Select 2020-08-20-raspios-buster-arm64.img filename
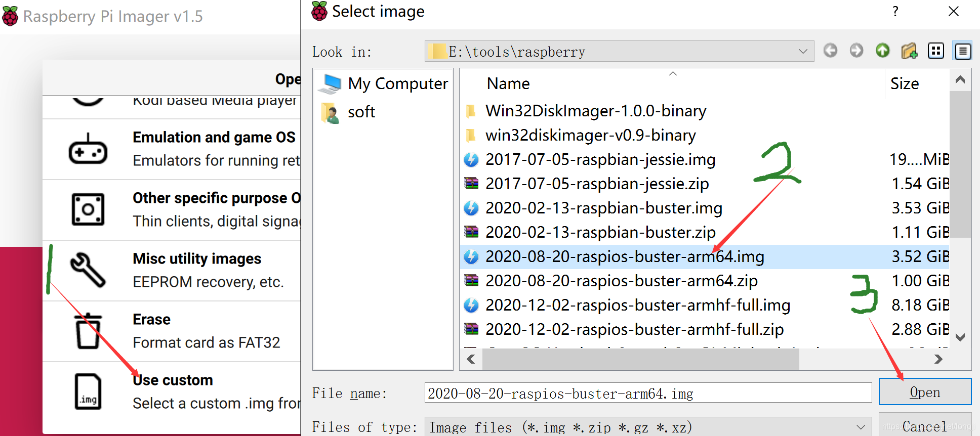The width and height of the screenshot is (980, 436). [625, 256]
